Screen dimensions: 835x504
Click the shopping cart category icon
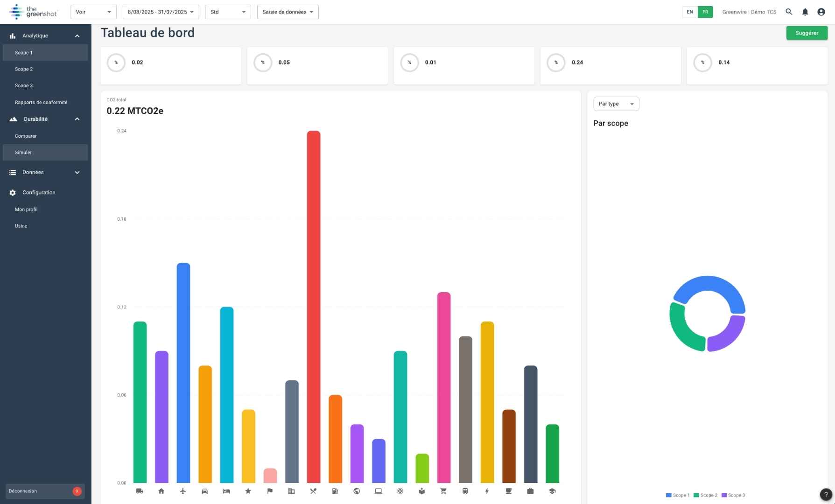(443, 491)
